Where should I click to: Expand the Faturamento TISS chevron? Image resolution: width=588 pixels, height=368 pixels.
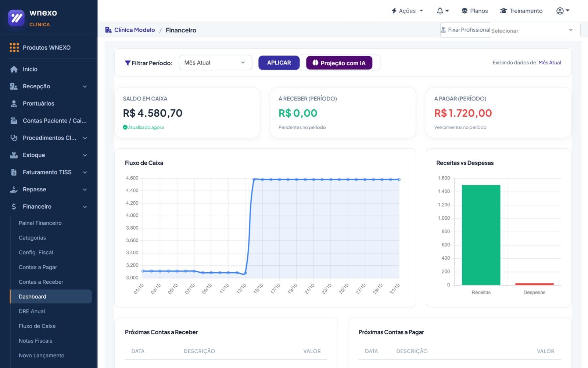tap(85, 172)
